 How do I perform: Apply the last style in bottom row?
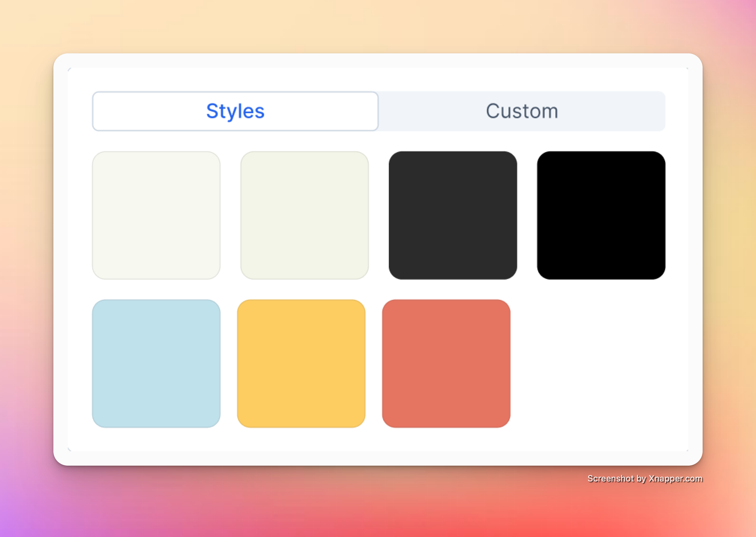pos(446,363)
